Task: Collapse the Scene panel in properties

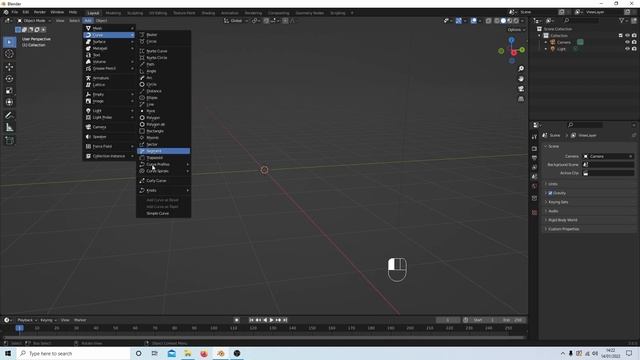Action: 588,147
